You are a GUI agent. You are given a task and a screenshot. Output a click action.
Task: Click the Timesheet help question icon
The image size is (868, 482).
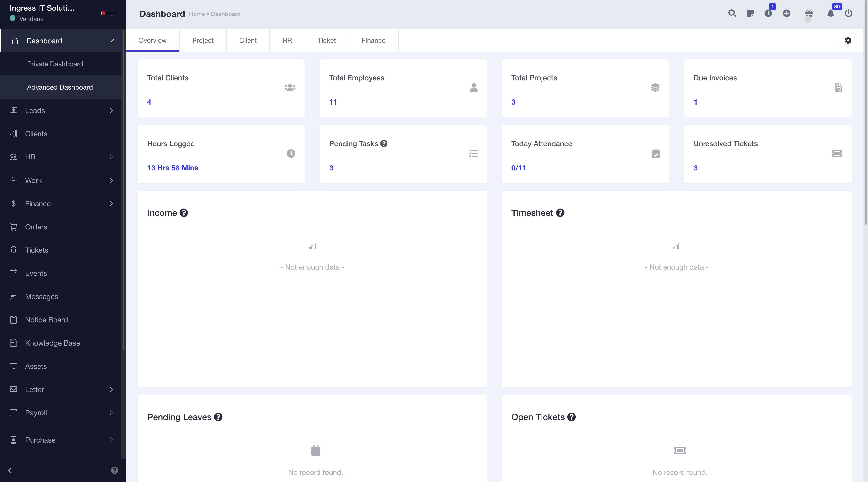[560, 213]
